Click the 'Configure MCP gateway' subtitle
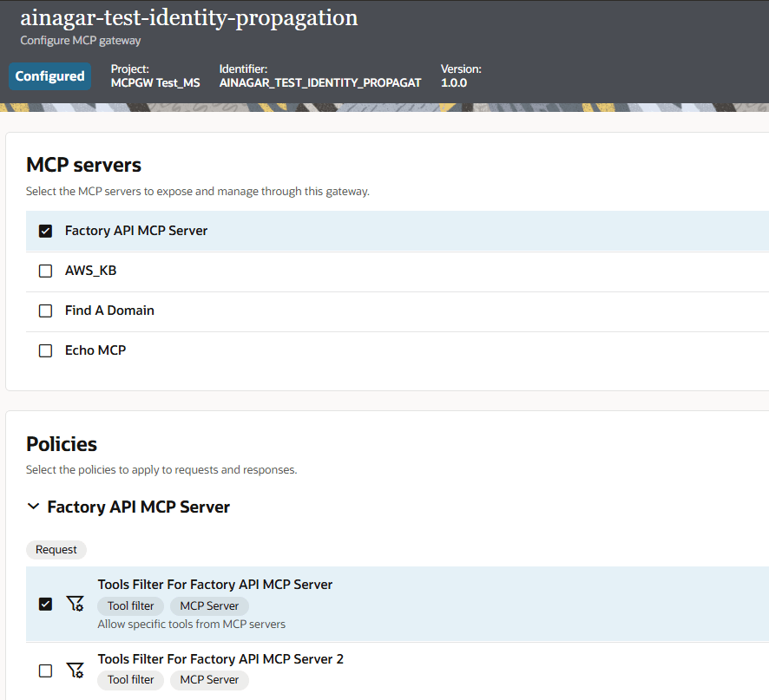The height and width of the screenshot is (700, 769). click(81, 40)
